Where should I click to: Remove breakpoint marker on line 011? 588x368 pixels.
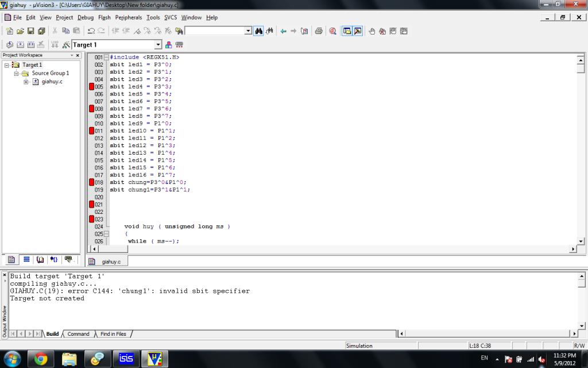(91, 131)
